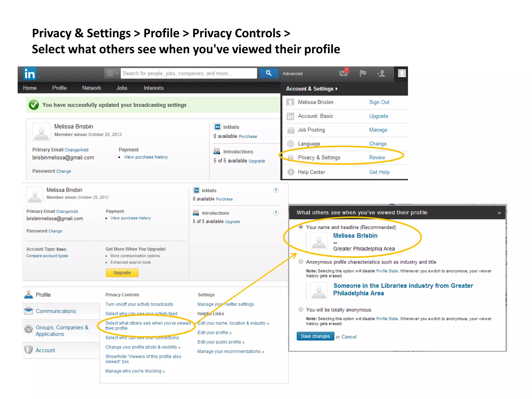Click the Introductions help question mark icon
This screenshot has width=532, height=399.
(276, 213)
